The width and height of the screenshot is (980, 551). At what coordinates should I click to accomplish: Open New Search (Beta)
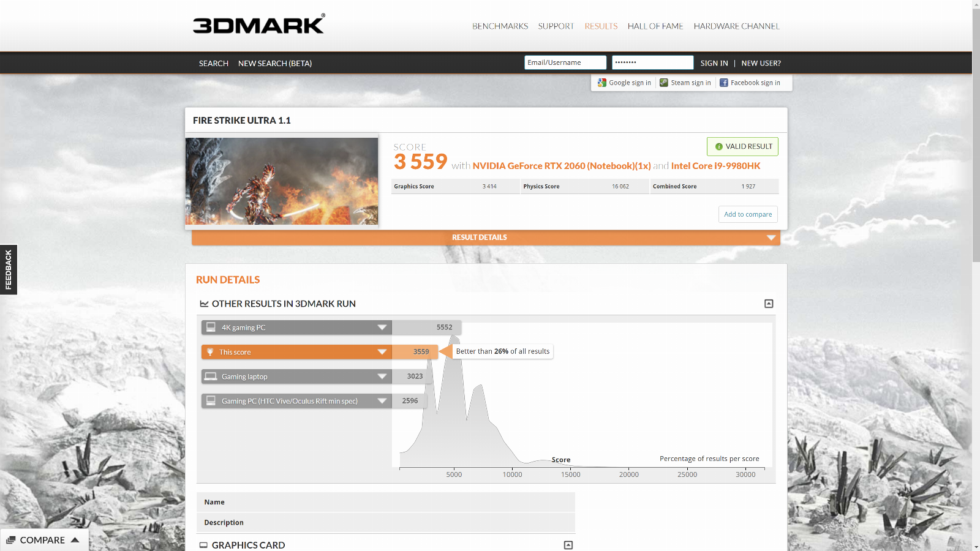pos(275,63)
